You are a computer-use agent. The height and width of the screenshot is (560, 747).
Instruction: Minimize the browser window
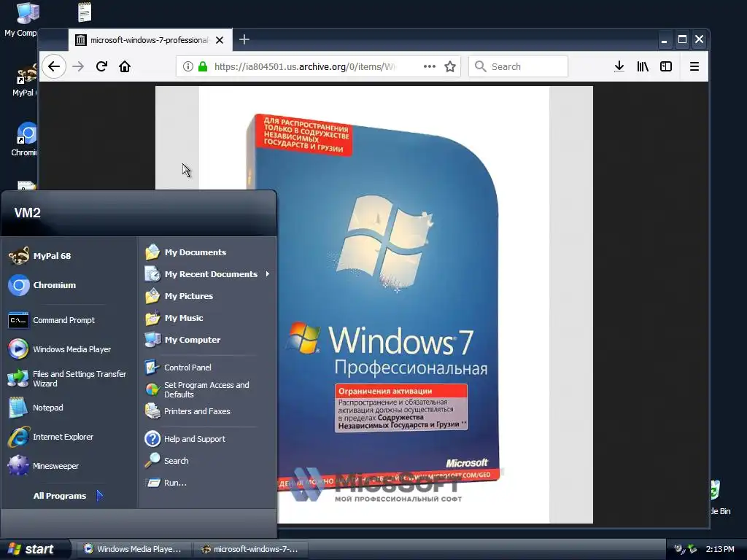pyautogui.click(x=664, y=39)
